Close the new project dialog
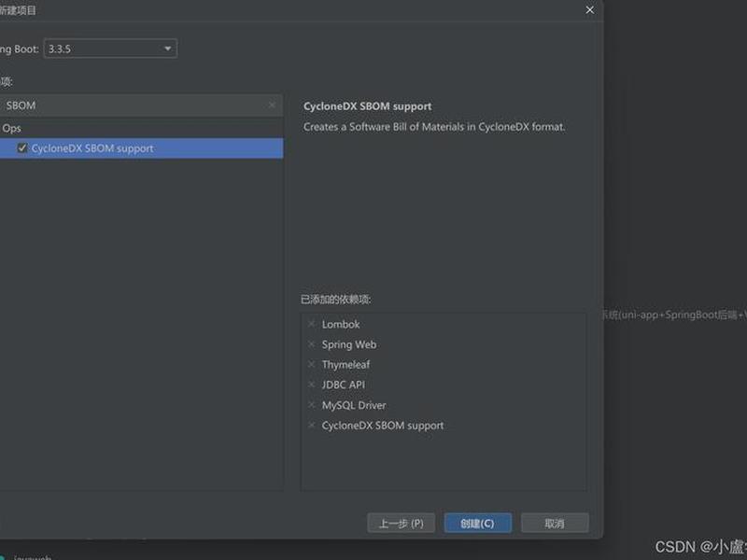 [x=590, y=10]
